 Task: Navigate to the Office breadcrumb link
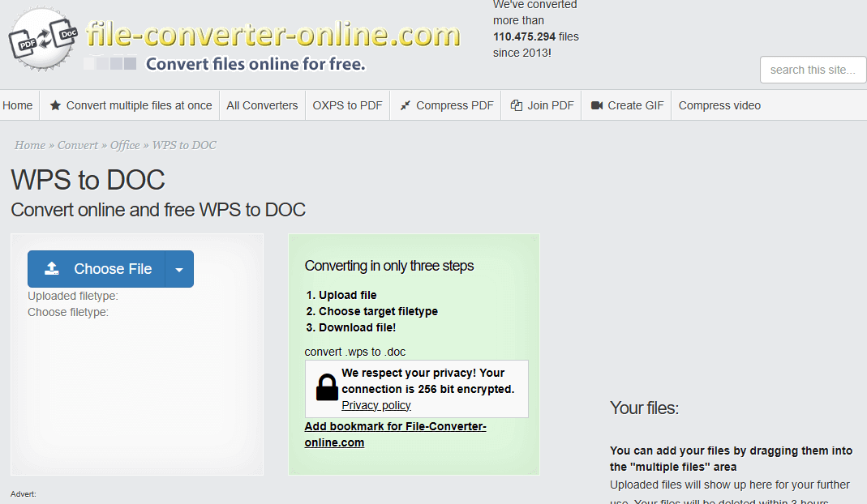[125, 145]
